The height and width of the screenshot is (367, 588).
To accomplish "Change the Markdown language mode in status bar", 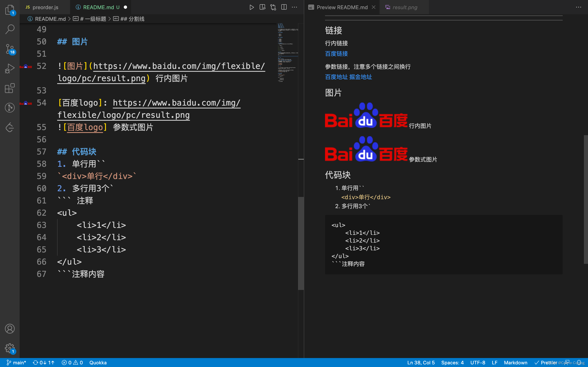I will click(x=515, y=362).
